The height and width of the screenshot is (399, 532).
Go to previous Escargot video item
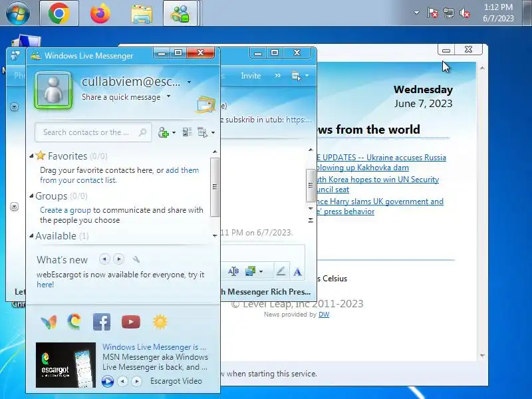click(122, 381)
